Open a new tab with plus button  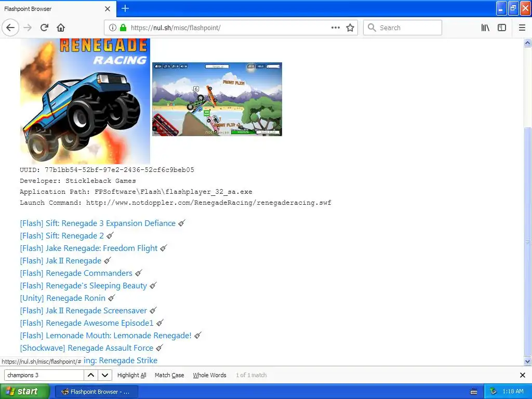tap(125, 8)
